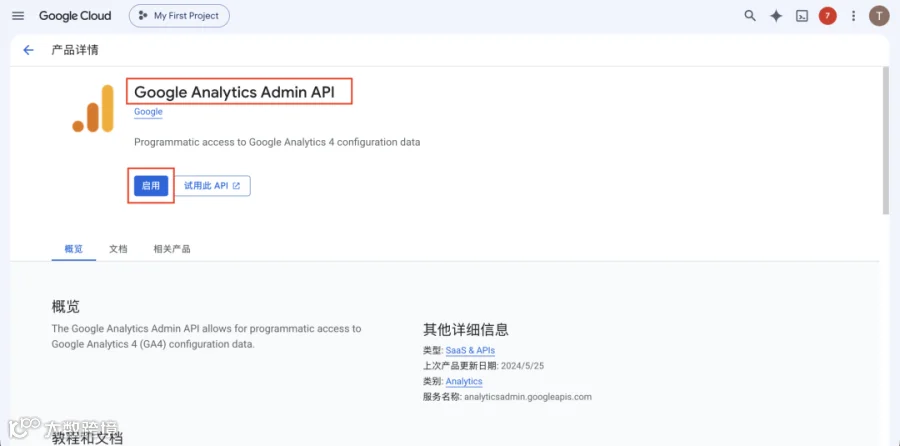Open the notifications badge showing 7
Image resolution: width=900 pixels, height=446 pixels.
[x=827, y=16]
